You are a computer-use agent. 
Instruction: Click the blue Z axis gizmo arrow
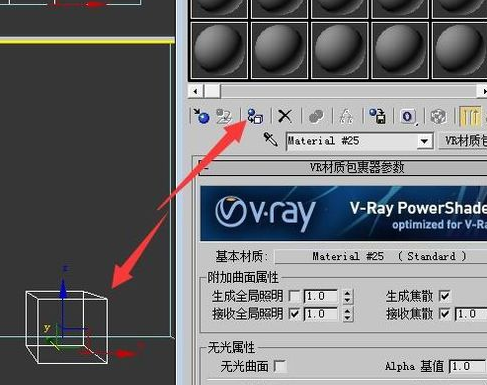pyautogui.click(x=64, y=290)
